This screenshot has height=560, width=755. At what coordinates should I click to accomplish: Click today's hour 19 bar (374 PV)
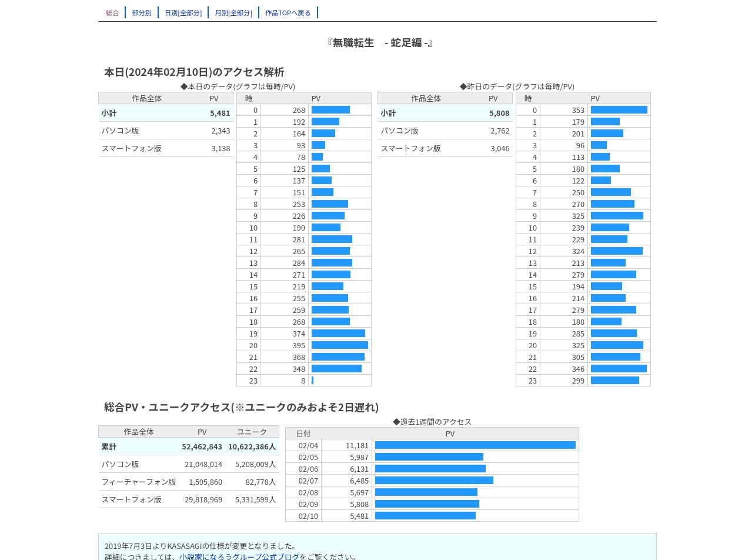click(338, 334)
